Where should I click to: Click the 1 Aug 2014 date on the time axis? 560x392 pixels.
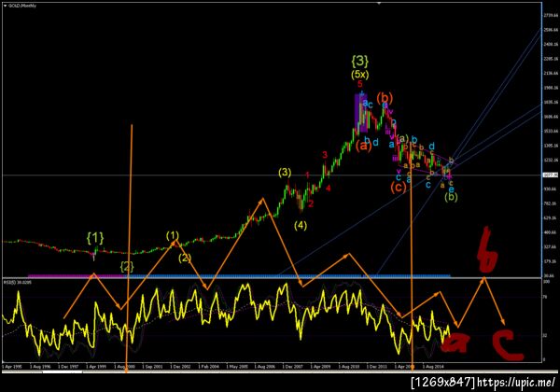point(433,366)
